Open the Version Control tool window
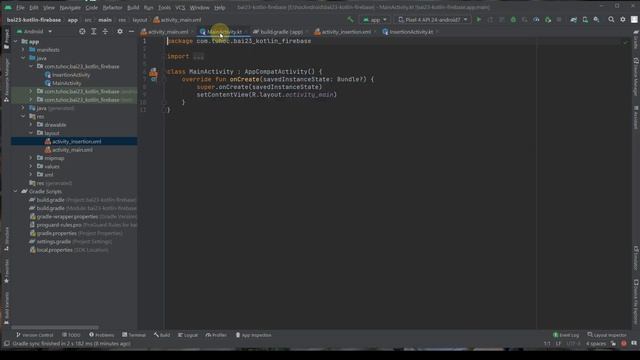 (35, 335)
